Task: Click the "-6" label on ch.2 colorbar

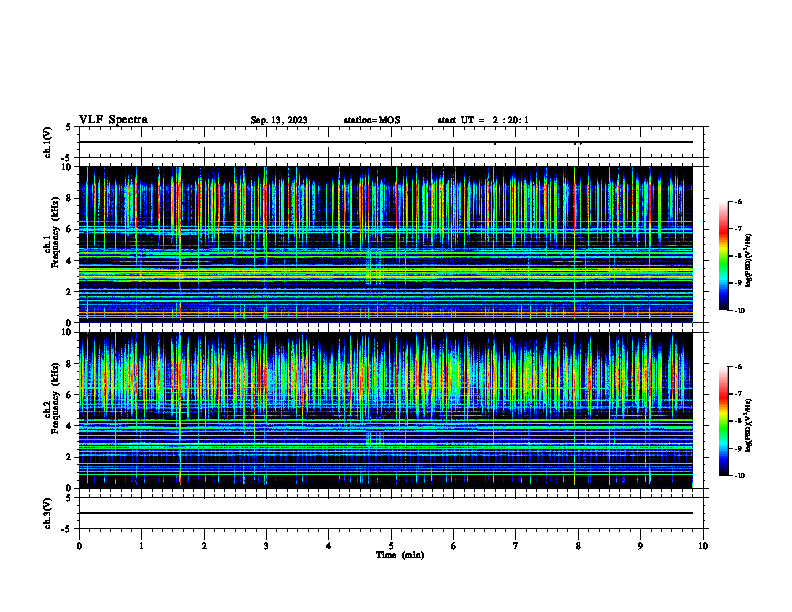Action: click(x=738, y=367)
